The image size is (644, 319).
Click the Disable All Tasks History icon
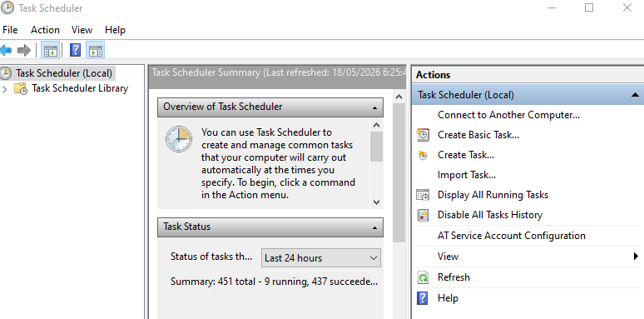[x=423, y=215]
